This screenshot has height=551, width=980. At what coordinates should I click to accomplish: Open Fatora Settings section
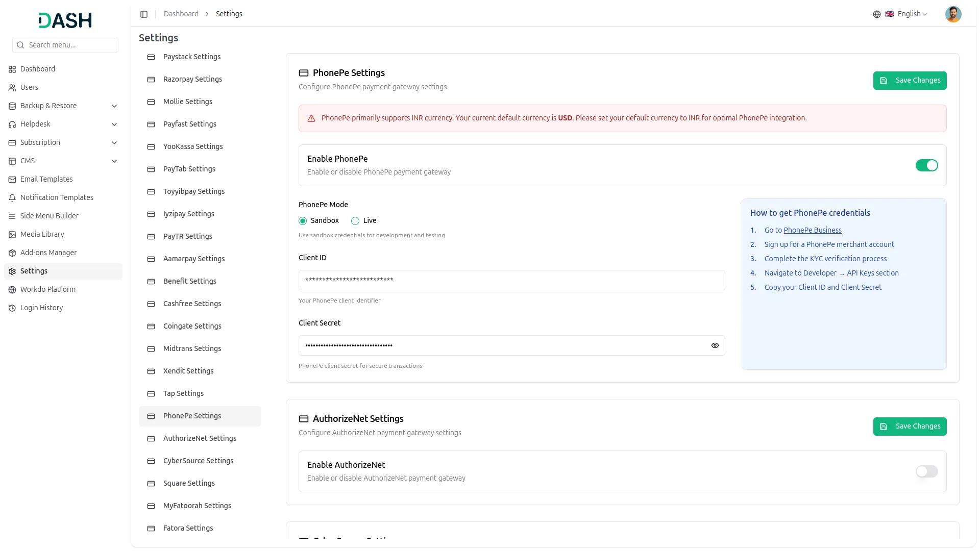tap(200, 529)
